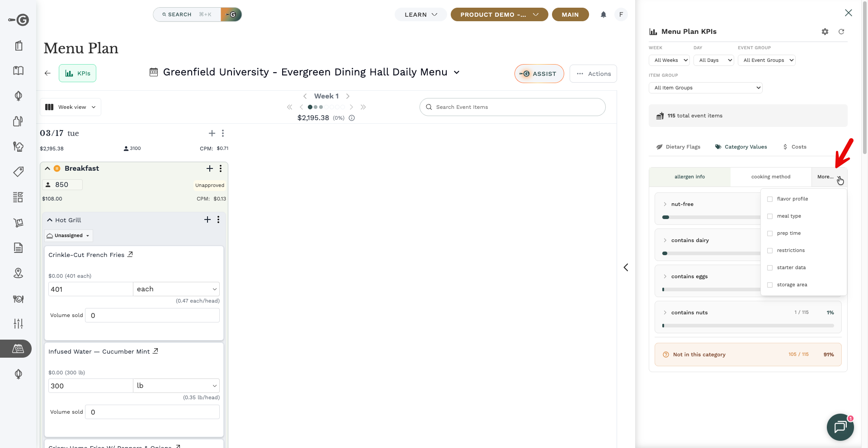The width and height of the screenshot is (868, 448).
Task: Click the notifications bell icon
Action: click(x=603, y=14)
